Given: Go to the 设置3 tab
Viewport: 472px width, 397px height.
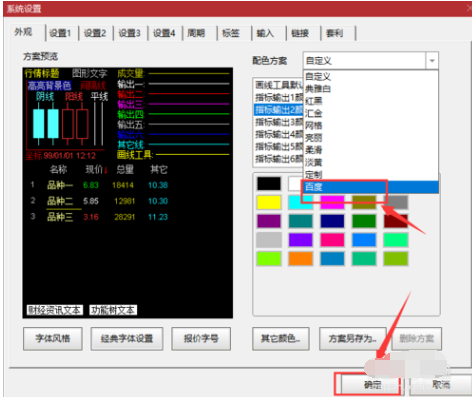Looking at the screenshot, I should pos(130,33).
